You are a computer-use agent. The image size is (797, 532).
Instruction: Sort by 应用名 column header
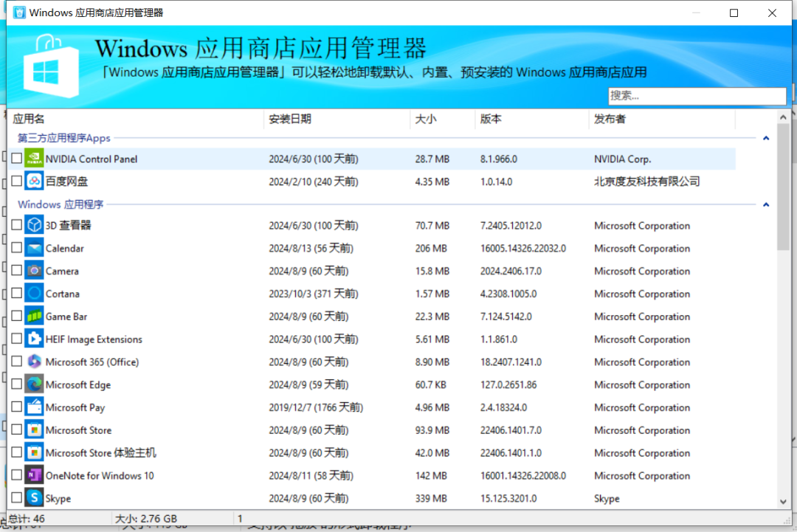click(x=136, y=119)
